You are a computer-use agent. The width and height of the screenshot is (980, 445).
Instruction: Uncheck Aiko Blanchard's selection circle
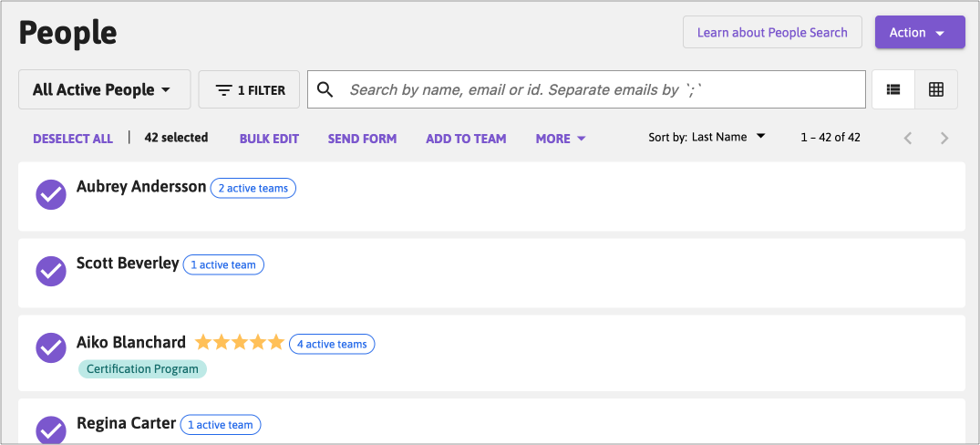click(51, 347)
